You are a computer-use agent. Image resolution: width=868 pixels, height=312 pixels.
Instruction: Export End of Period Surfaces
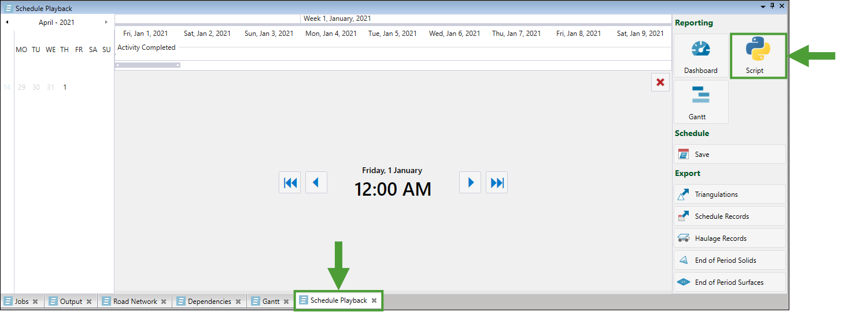pyautogui.click(x=730, y=282)
